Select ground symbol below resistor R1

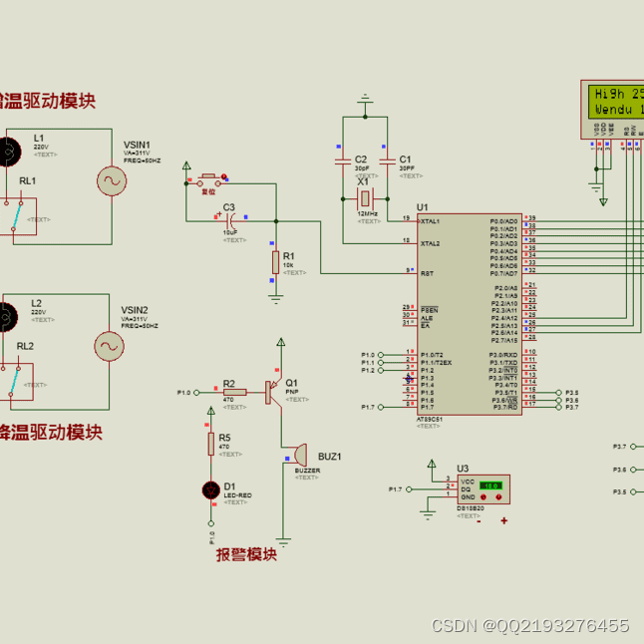[275, 299]
